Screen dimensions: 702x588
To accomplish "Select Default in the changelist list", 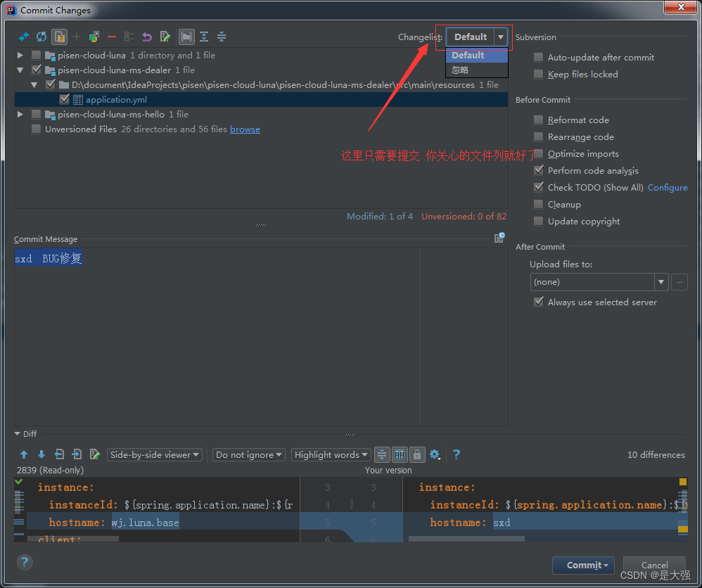I will point(477,56).
